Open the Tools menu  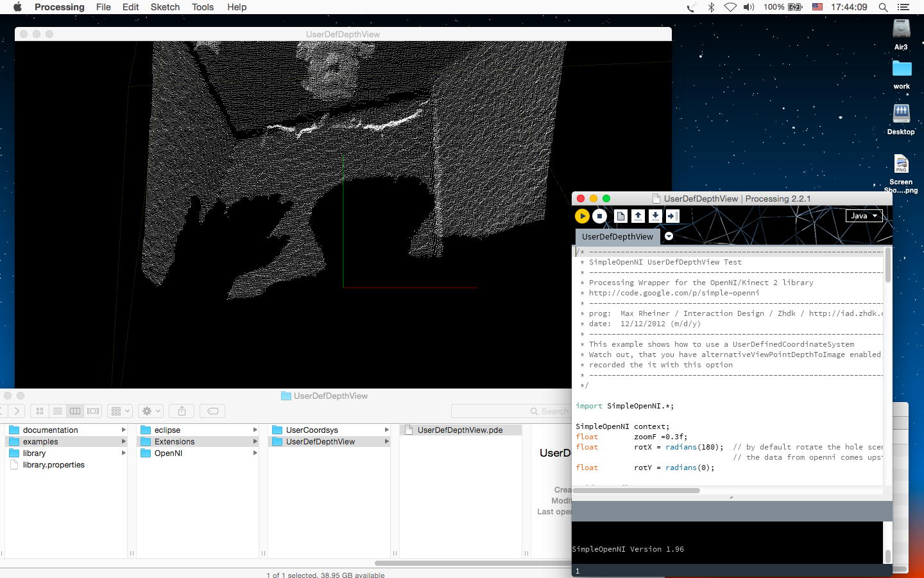tap(202, 7)
